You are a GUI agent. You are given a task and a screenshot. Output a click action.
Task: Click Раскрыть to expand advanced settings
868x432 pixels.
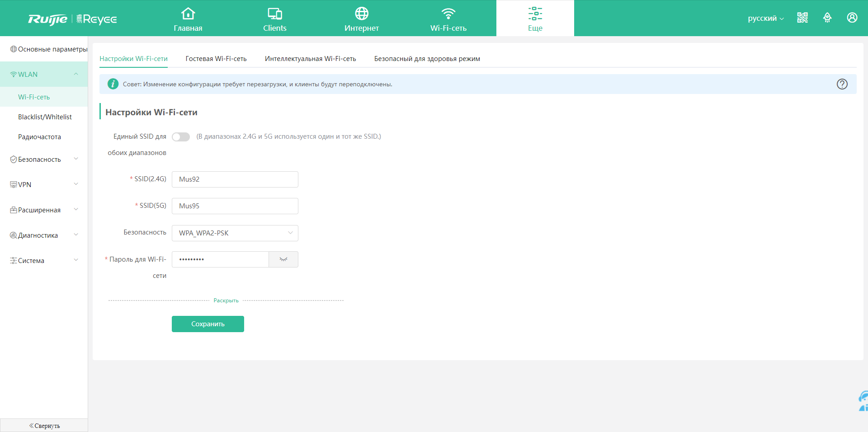click(x=226, y=301)
